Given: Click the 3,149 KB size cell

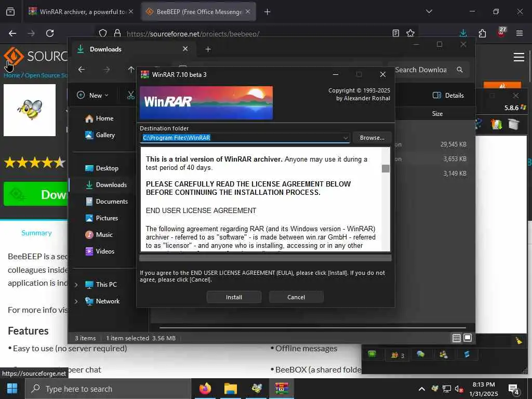Looking at the screenshot, I should (455, 174).
